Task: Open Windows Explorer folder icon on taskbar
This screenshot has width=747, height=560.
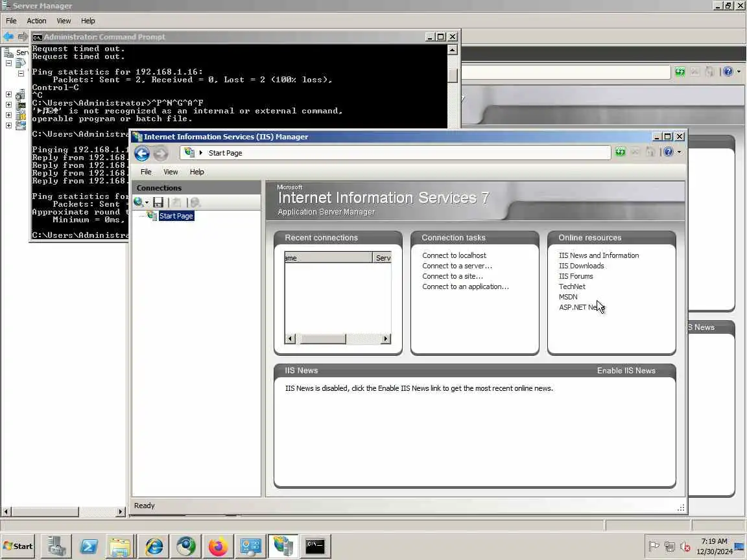Action: 119,546
